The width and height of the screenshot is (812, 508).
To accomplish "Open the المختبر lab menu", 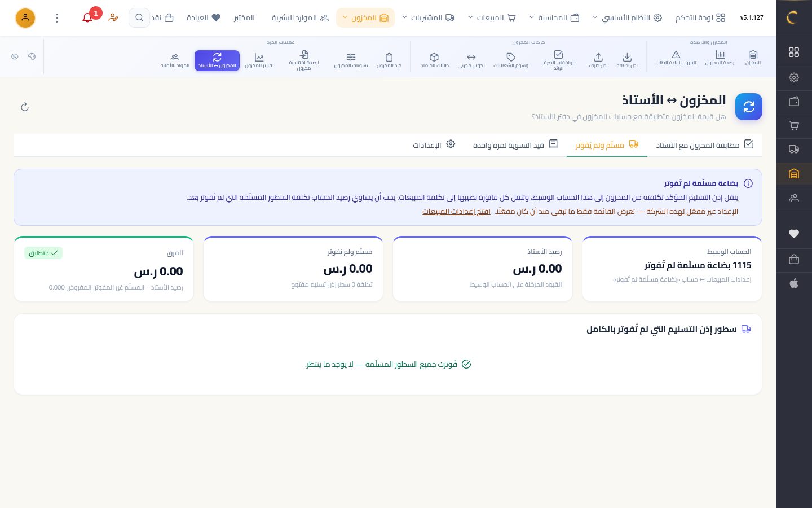I will (x=244, y=17).
